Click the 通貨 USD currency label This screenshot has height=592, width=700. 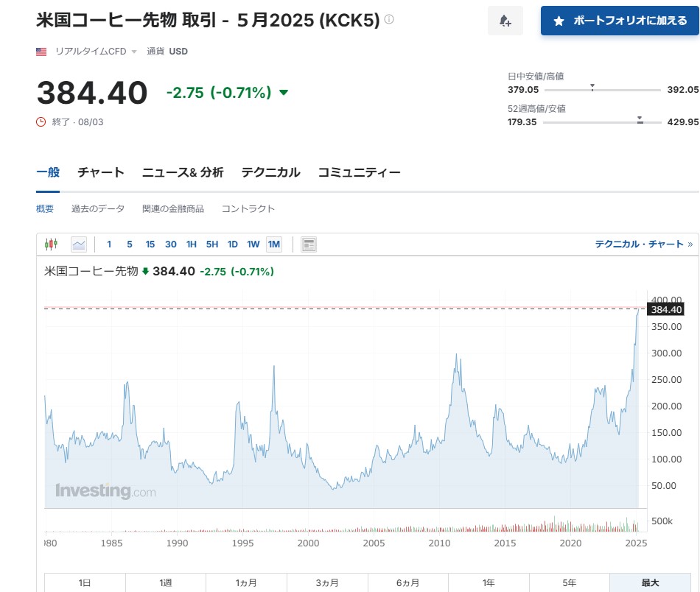coord(167,52)
